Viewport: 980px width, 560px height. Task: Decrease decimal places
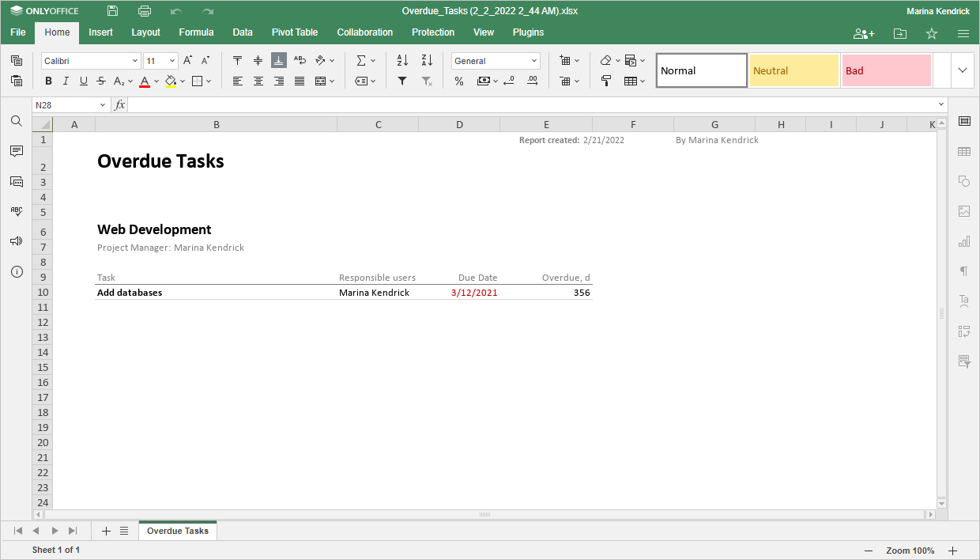(508, 81)
